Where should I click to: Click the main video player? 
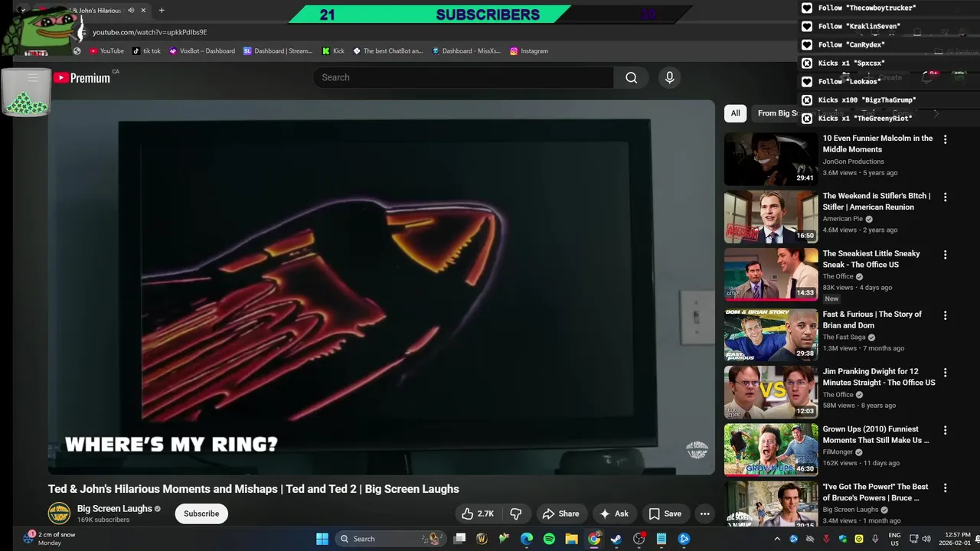[381, 287]
